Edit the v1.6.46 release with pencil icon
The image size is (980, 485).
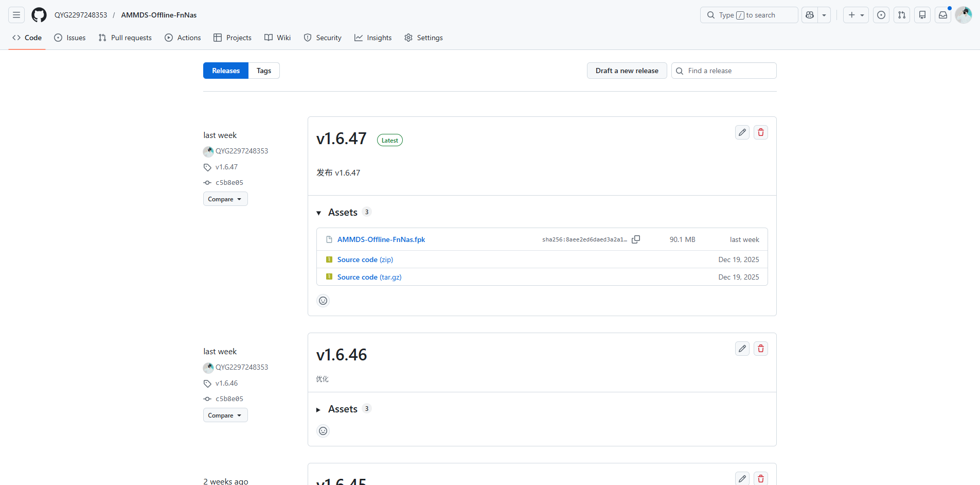pyautogui.click(x=742, y=349)
